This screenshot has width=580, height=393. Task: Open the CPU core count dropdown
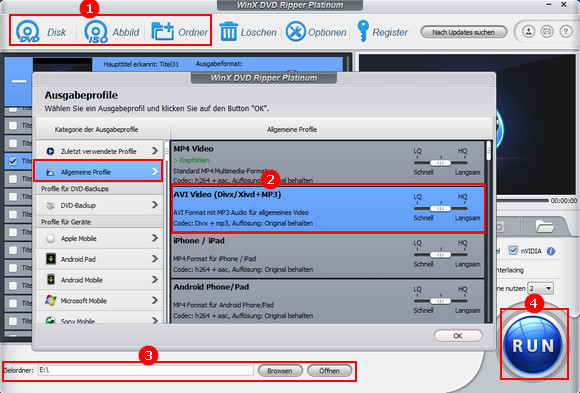pyautogui.click(x=540, y=288)
